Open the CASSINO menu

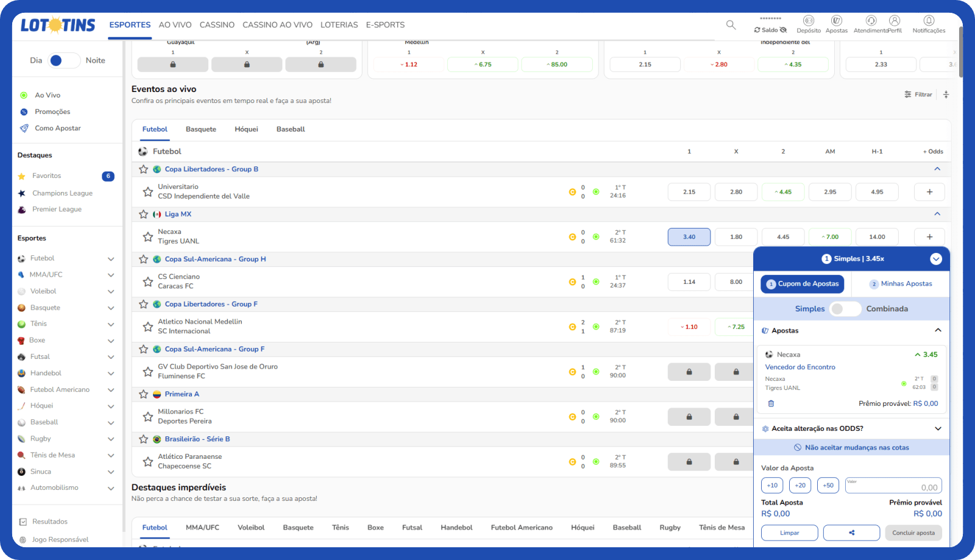[217, 25]
